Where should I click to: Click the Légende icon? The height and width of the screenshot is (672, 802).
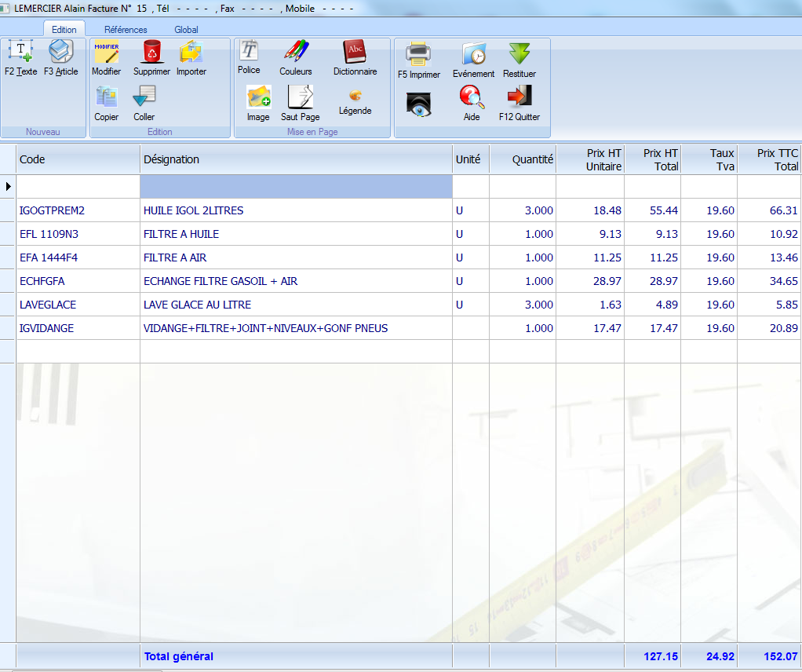coord(355,96)
